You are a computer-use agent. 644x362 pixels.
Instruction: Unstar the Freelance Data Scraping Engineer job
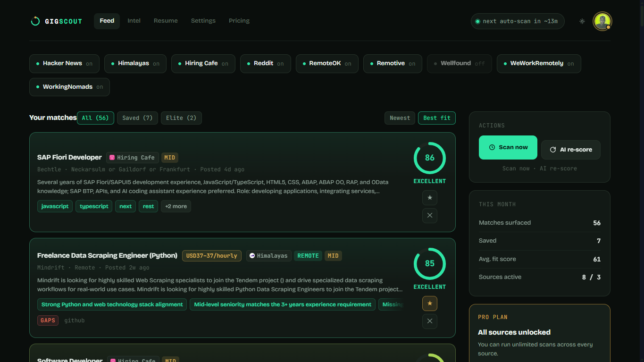pos(430,303)
